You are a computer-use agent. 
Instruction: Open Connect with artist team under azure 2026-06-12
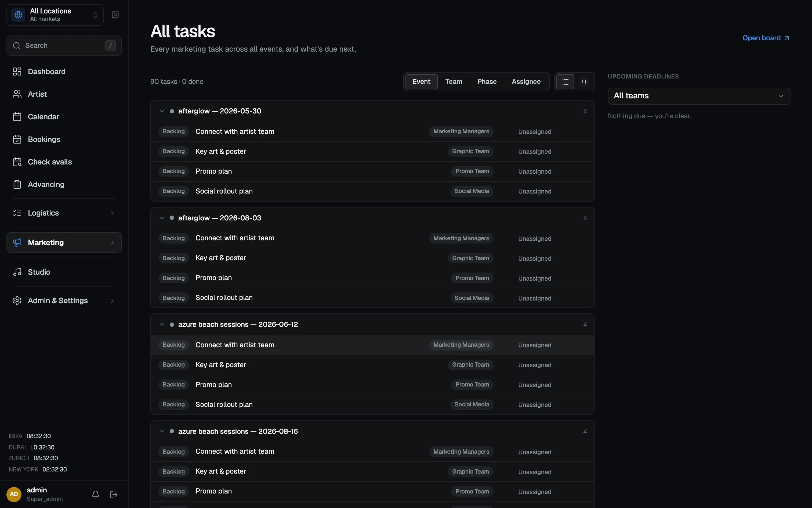pos(235,345)
